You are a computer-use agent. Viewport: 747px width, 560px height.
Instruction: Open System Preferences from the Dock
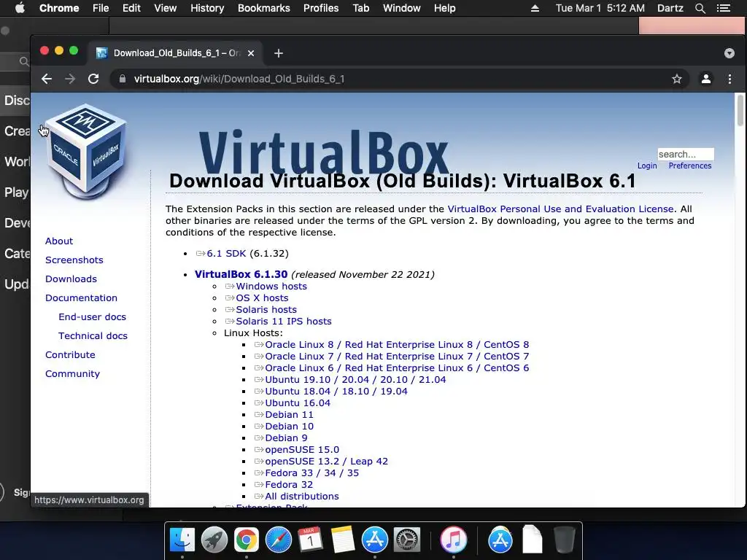[406, 540]
